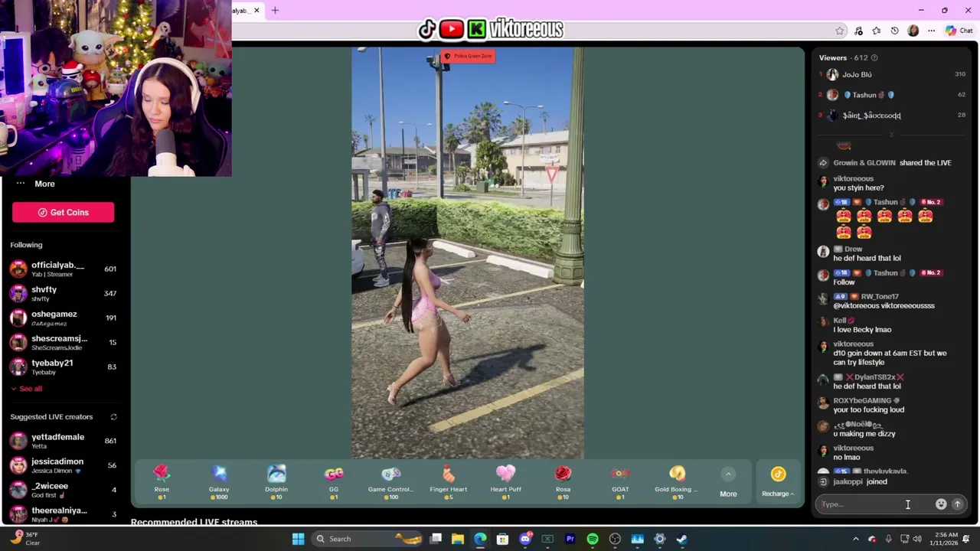
Task: Open oshegamez live stream
Action: point(63,318)
